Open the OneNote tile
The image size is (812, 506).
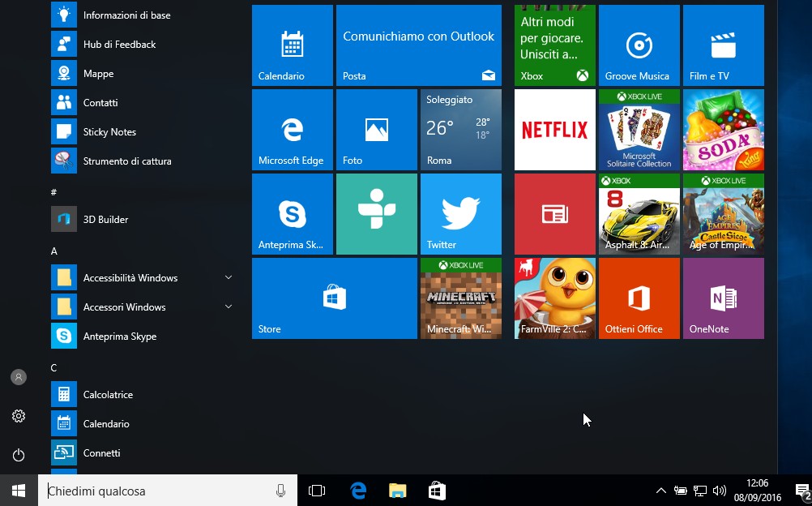724,298
